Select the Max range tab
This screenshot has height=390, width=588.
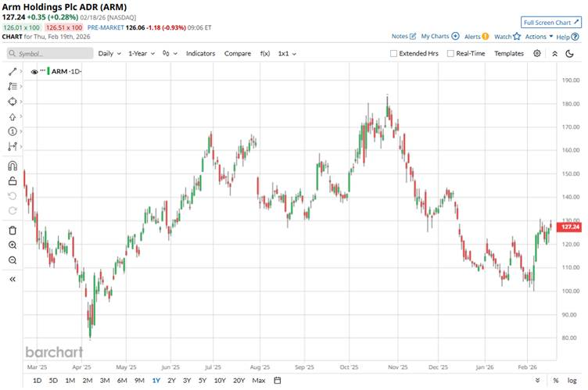pyautogui.click(x=259, y=381)
